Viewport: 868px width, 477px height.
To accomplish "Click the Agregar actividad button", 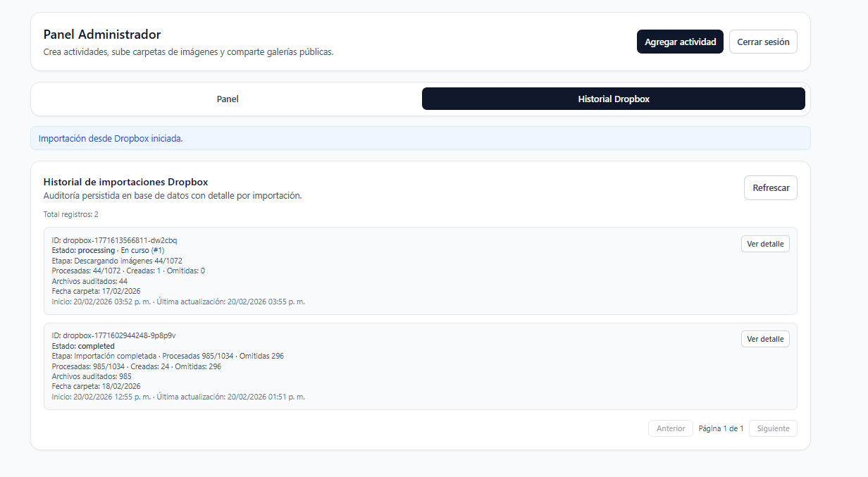I will [x=680, y=42].
